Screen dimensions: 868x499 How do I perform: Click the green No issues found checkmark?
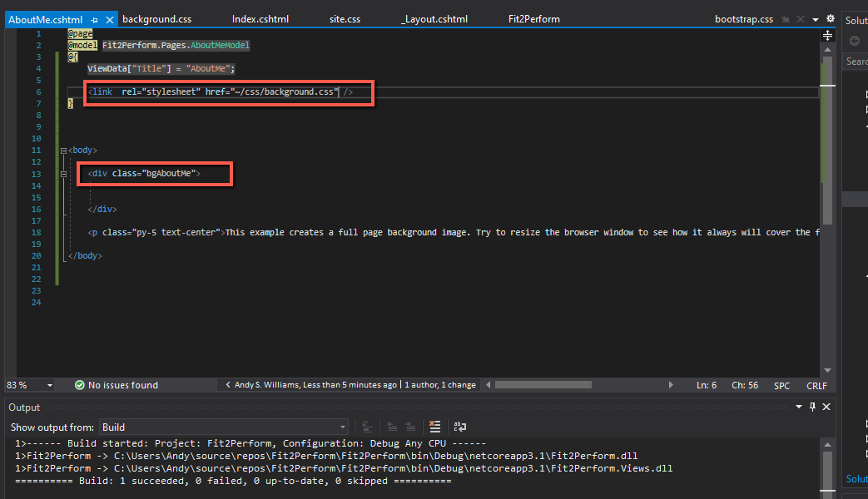[80, 385]
